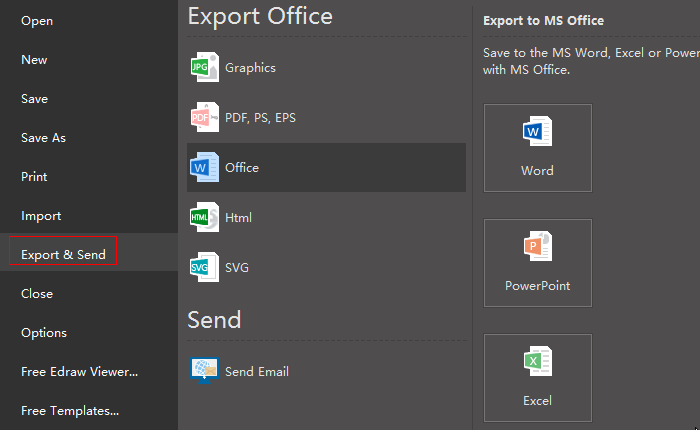Viewport: 700px width, 430px height.
Task: Open the Export & Send menu
Action: (63, 254)
